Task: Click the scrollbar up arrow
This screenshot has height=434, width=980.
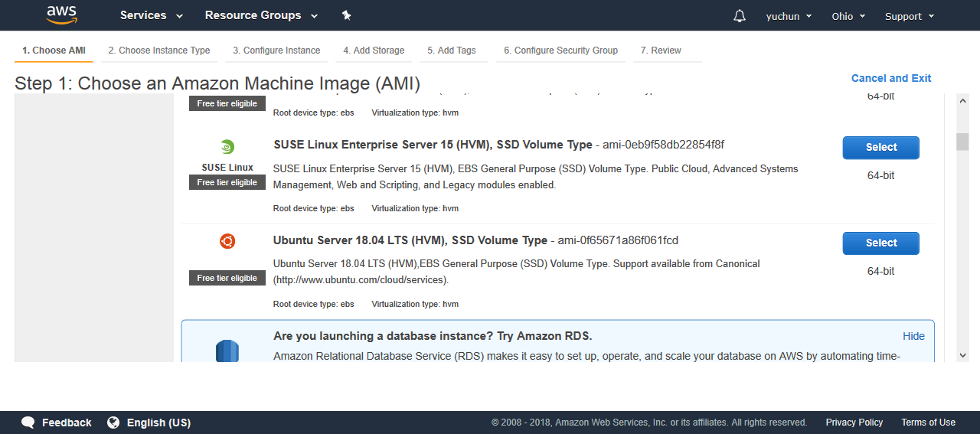Action: (x=962, y=100)
